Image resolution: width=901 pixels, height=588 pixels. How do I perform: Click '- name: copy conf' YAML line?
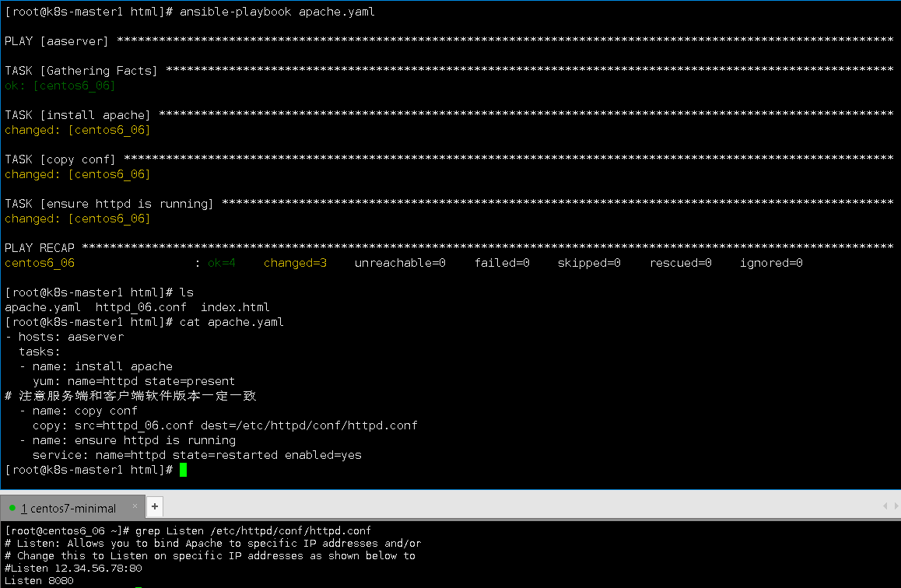[x=78, y=411]
